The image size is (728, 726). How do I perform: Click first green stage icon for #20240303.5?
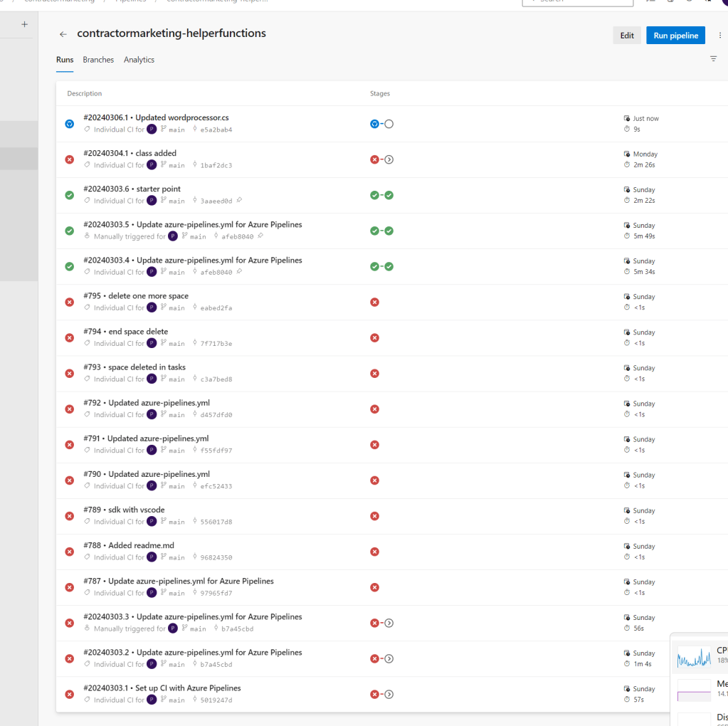374,231
